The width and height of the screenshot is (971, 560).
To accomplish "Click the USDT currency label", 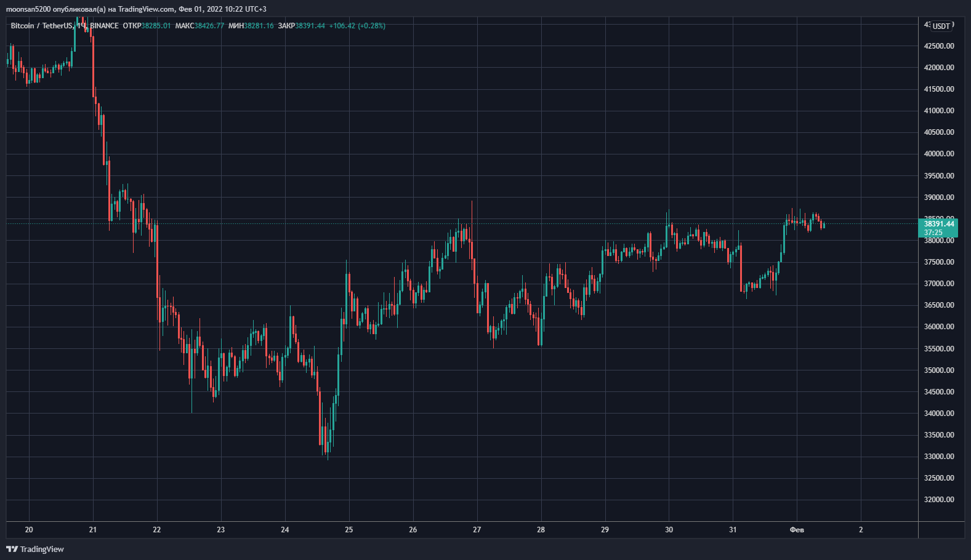I will pyautogui.click(x=941, y=26).
